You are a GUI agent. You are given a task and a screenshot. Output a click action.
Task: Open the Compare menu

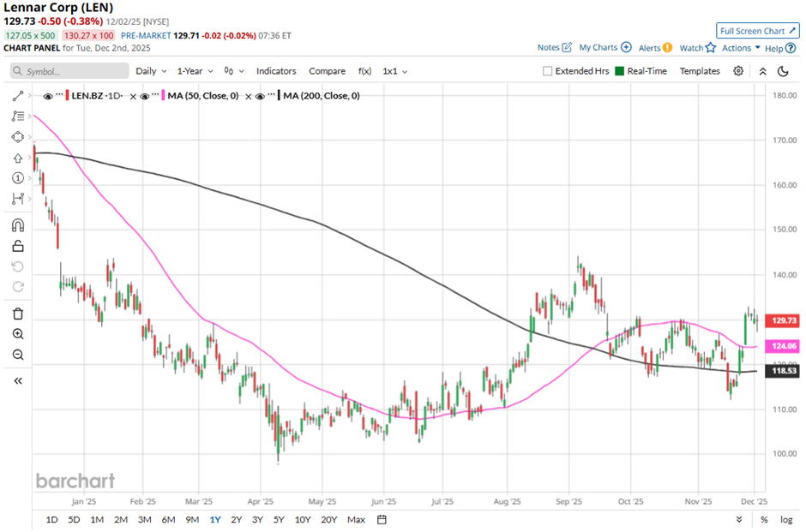pyautogui.click(x=327, y=71)
